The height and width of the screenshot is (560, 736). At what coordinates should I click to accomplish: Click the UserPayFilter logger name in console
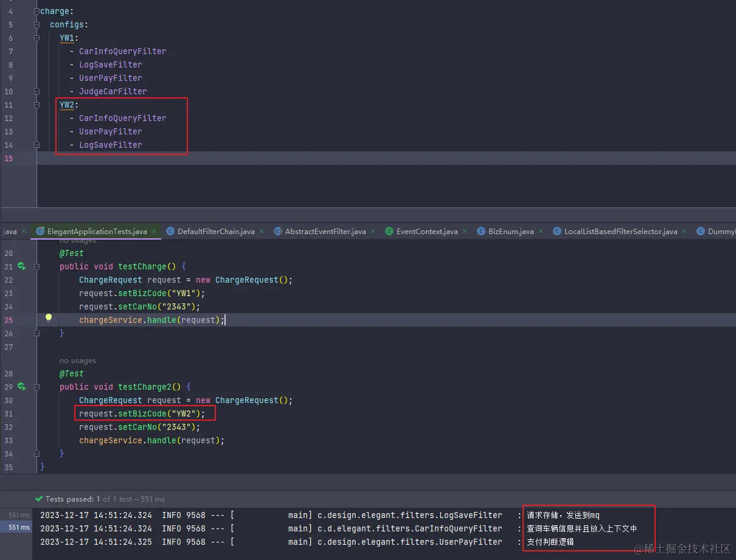point(410,542)
